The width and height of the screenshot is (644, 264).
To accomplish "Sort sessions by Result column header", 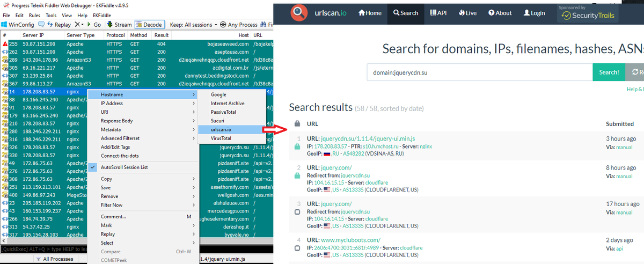I will pos(162,35).
